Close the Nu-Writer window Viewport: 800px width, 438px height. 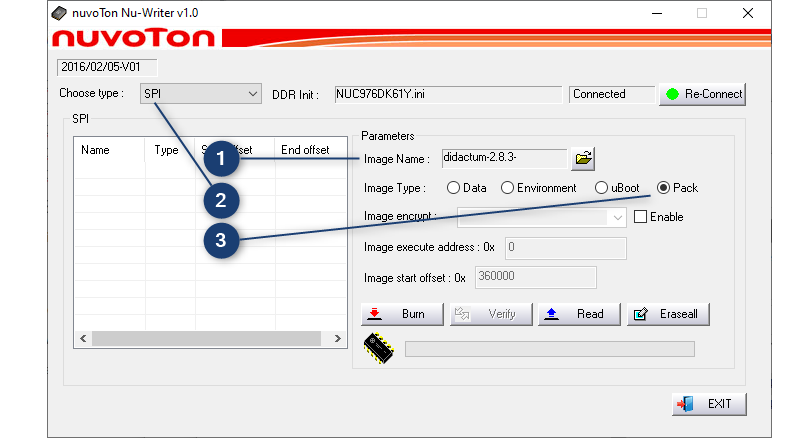[x=748, y=13]
